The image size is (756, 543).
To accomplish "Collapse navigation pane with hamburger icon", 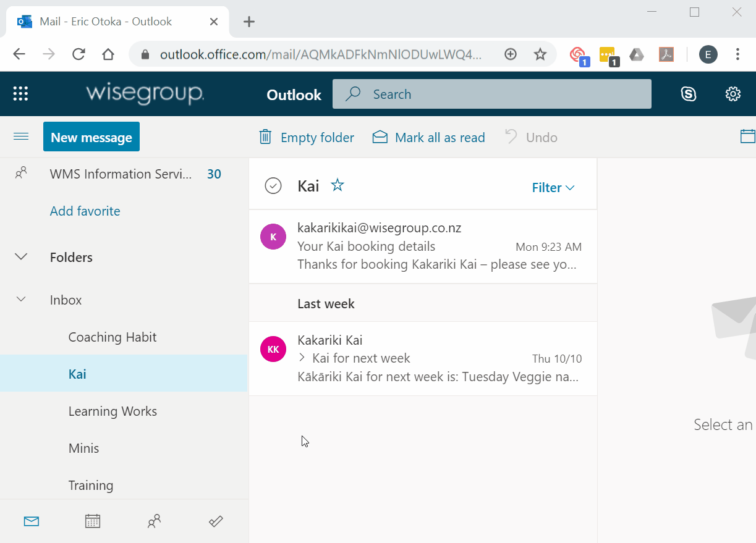I will point(21,137).
